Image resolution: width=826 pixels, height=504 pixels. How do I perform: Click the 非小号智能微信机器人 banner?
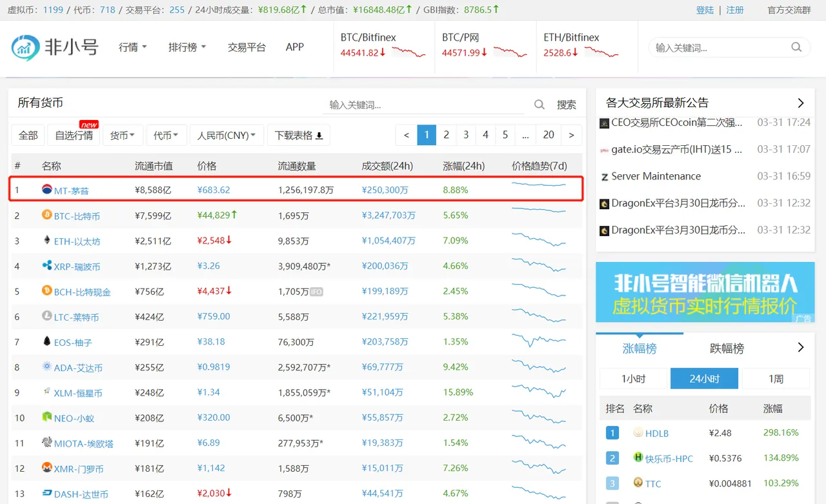[705, 292]
